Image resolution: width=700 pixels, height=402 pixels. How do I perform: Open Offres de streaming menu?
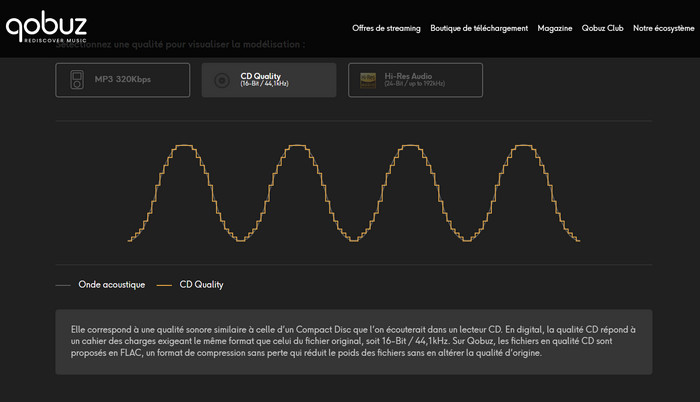386,28
